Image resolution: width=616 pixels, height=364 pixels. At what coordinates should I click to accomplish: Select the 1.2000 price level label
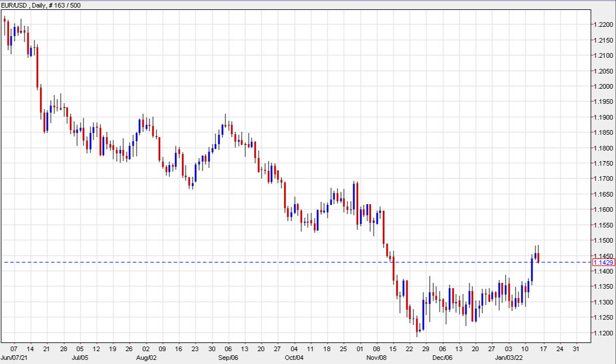[603, 86]
